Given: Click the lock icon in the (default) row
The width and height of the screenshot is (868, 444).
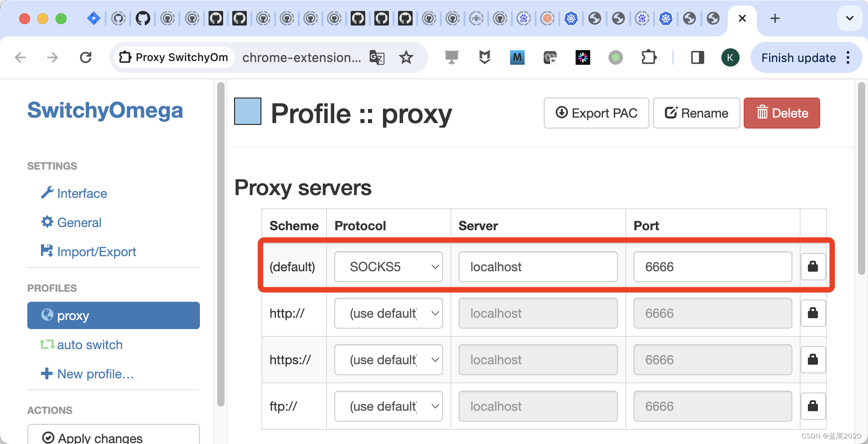Looking at the screenshot, I should pyautogui.click(x=813, y=267).
